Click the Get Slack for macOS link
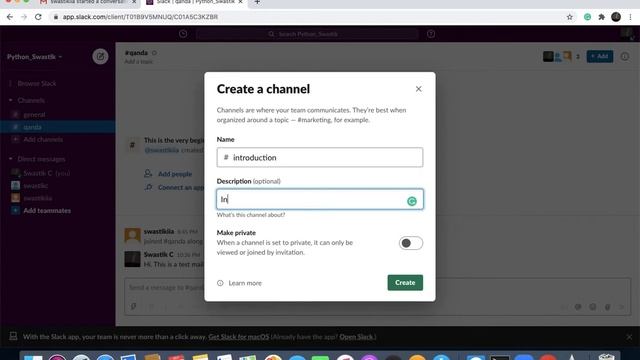Image resolution: width=640 pixels, height=360 pixels. coord(239,337)
